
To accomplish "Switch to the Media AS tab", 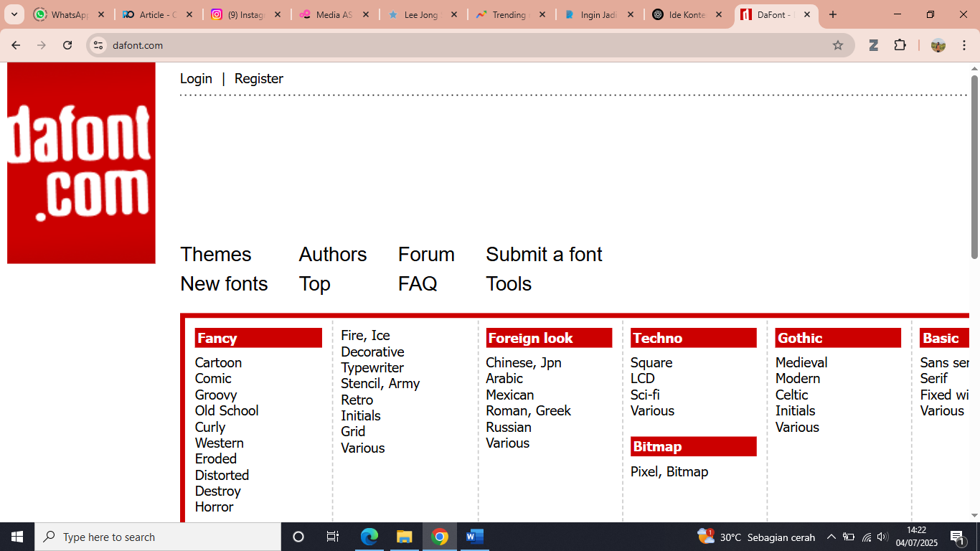I will [334, 14].
